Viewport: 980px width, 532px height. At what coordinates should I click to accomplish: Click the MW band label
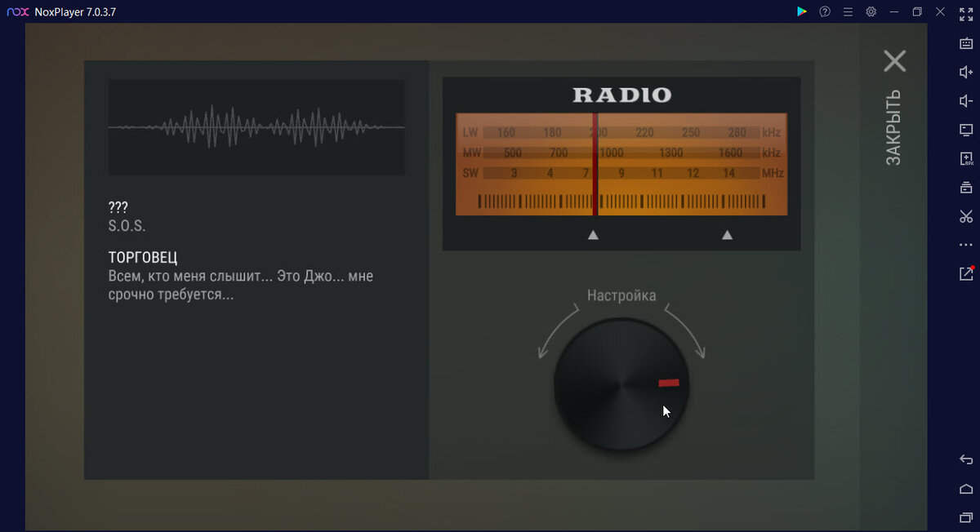pos(471,153)
